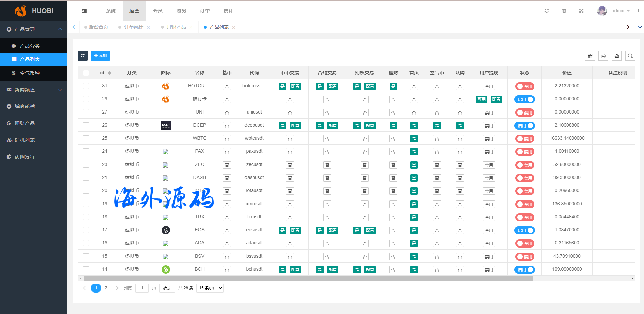Screen dimensions: 644x314
Task: Click the export table icon
Action: (617, 56)
